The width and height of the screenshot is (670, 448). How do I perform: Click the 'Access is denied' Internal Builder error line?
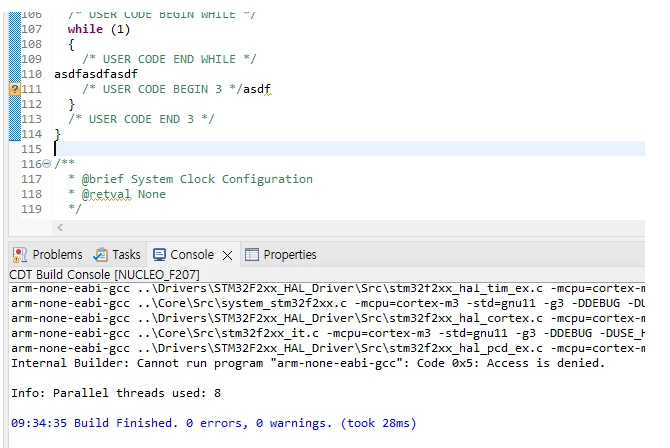[x=308, y=363]
